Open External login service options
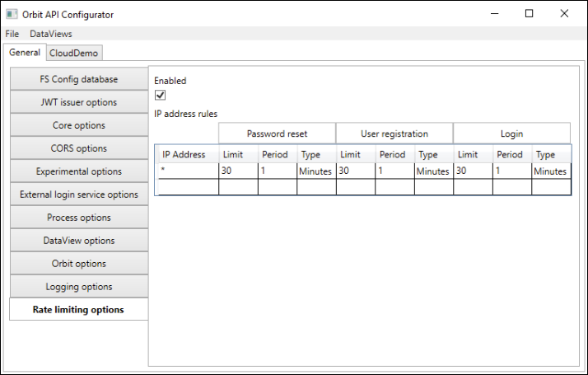The width and height of the screenshot is (588, 375). click(x=79, y=195)
